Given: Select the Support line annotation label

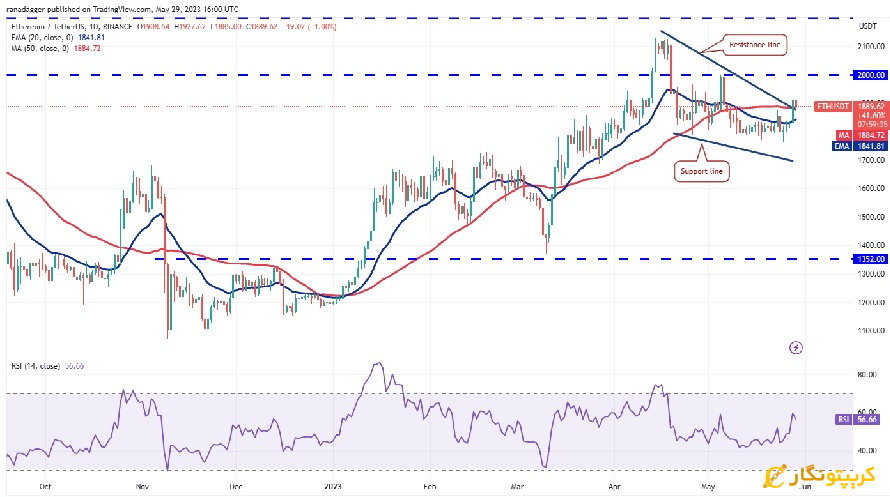Looking at the screenshot, I should pos(701,171).
